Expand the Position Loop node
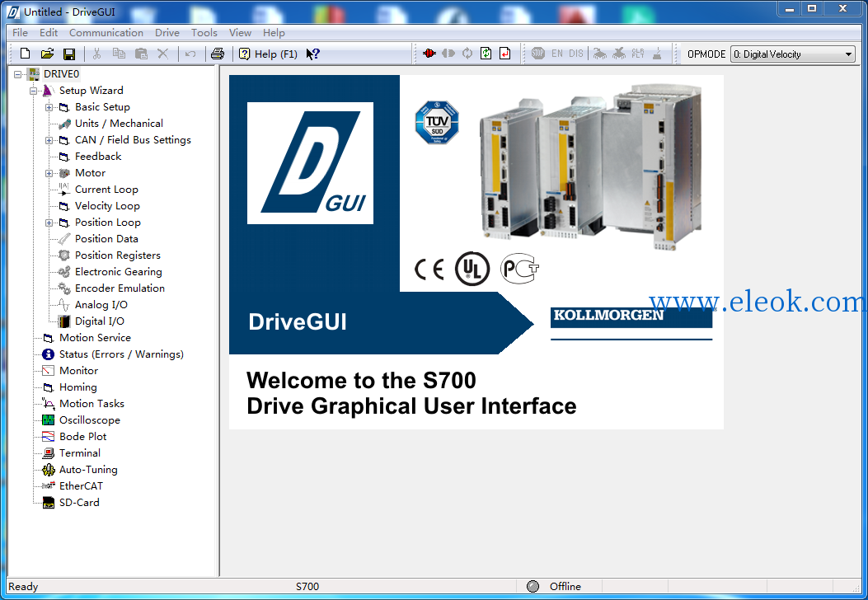 pos(49,223)
